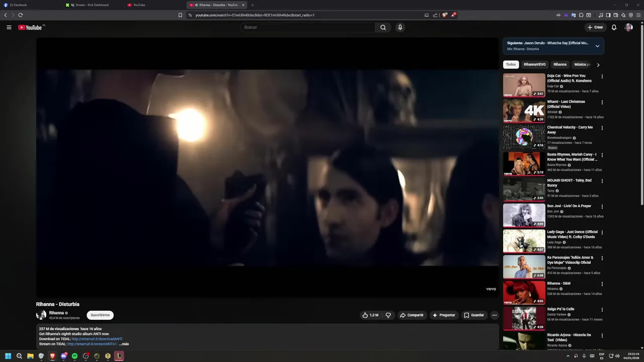Image resolution: width=644 pixels, height=362 pixels.
Task: Toggle browser sidebar panel icon
Action: [x=608, y=15]
